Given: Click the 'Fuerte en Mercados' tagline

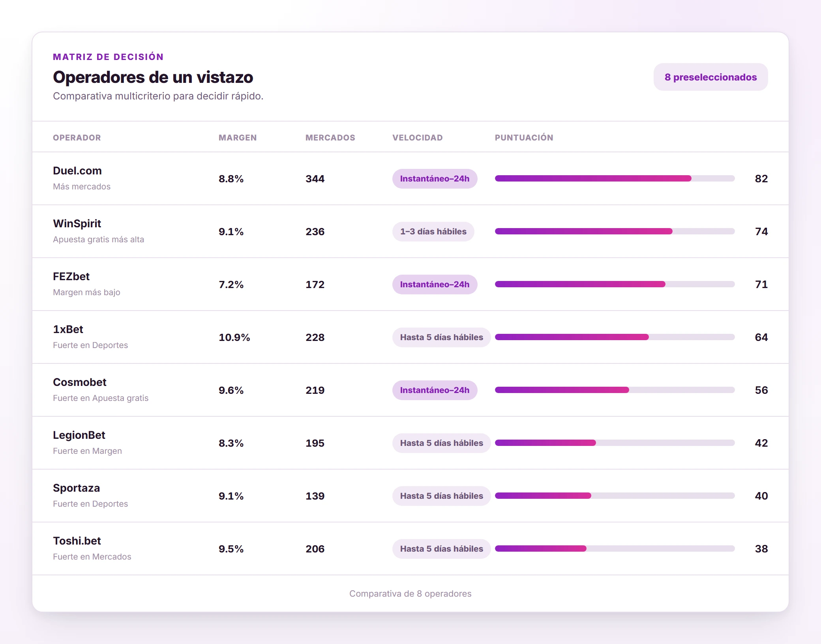Looking at the screenshot, I should point(92,557).
